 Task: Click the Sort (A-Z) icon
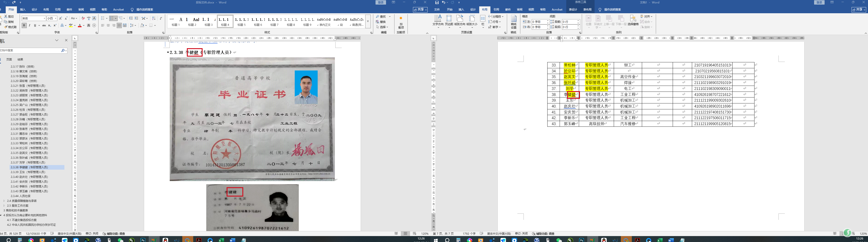[154, 18]
